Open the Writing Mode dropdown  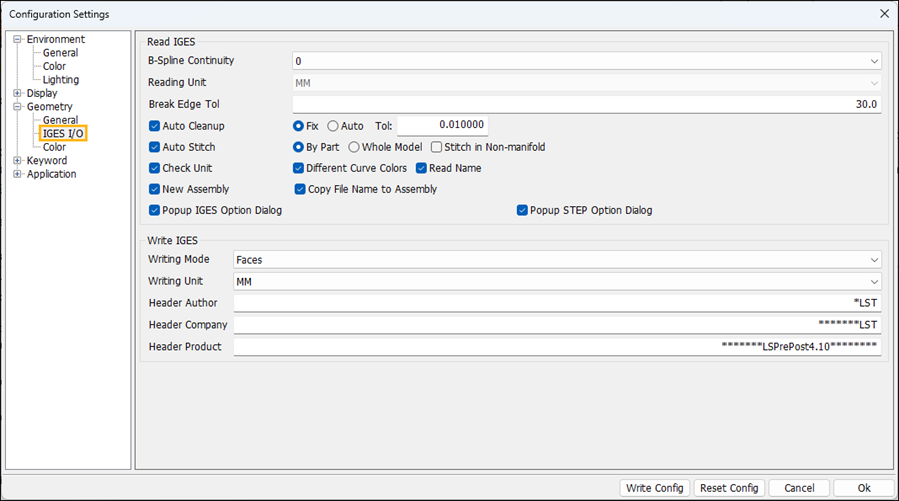coord(557,260)
